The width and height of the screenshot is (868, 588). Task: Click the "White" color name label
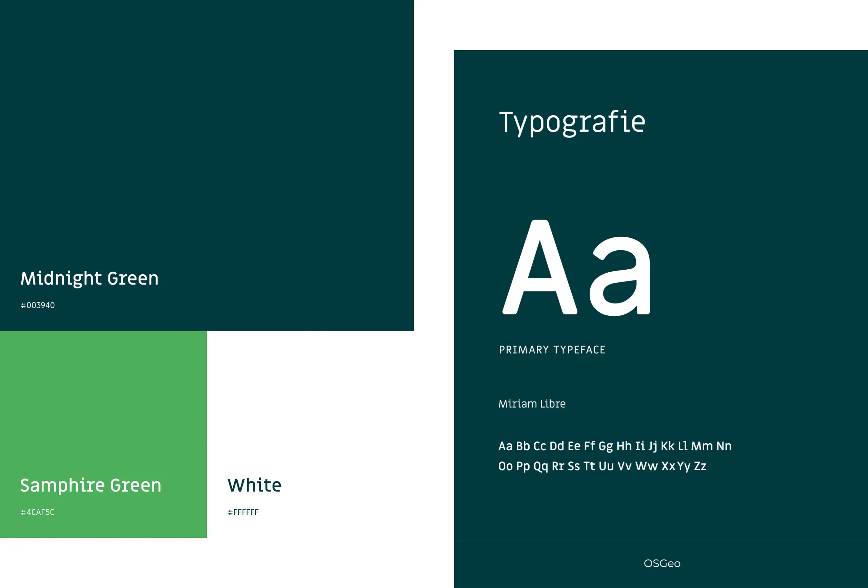(x=254, y=485)
